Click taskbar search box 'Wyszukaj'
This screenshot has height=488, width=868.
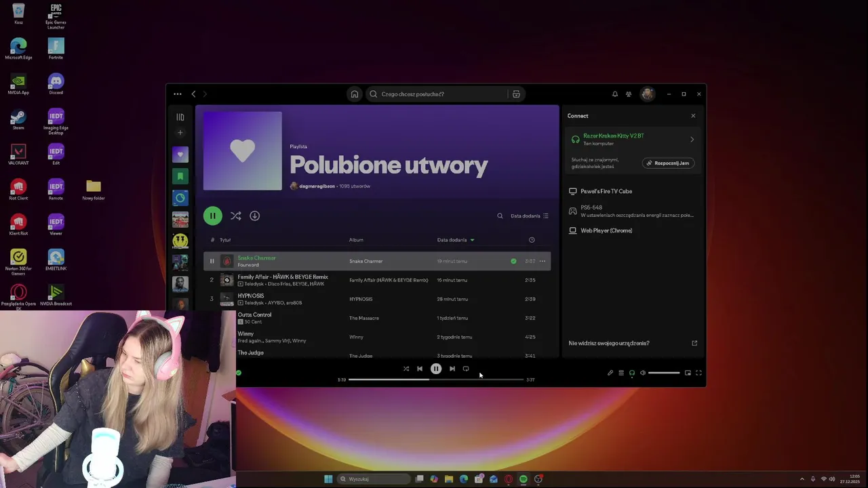pyautogui.click(x=374, y=479)
